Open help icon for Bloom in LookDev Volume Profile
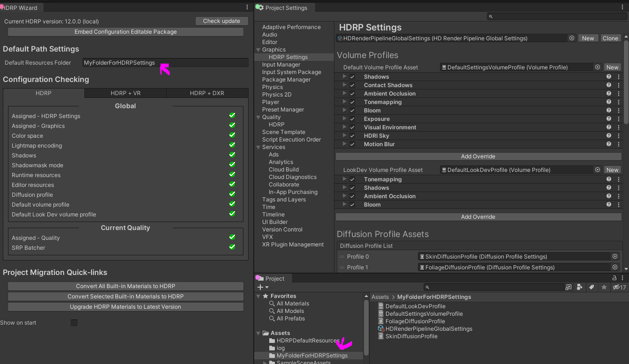The height and width of the screenshot is (364, 629). (x=609, y=205)
